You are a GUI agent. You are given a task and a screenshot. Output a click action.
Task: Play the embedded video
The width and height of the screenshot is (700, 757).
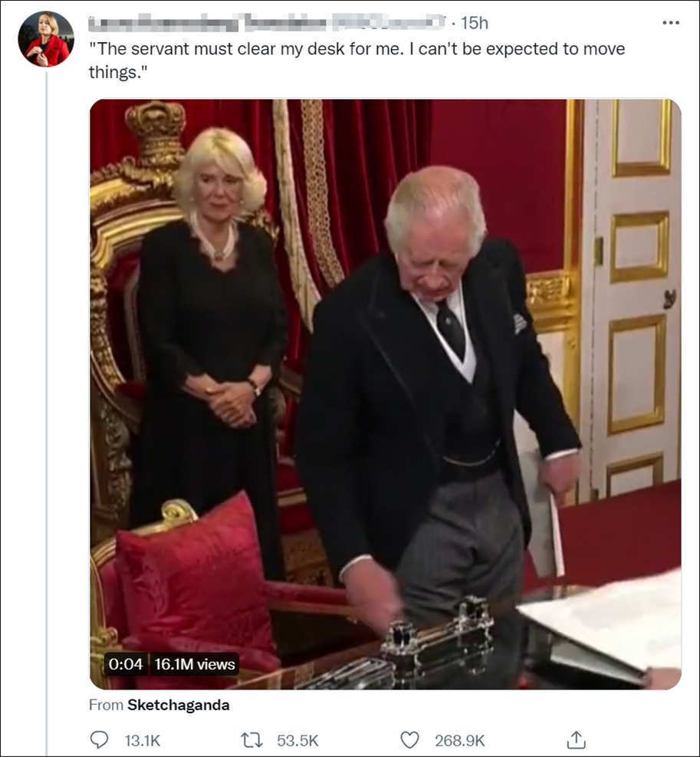coord(385,394)
